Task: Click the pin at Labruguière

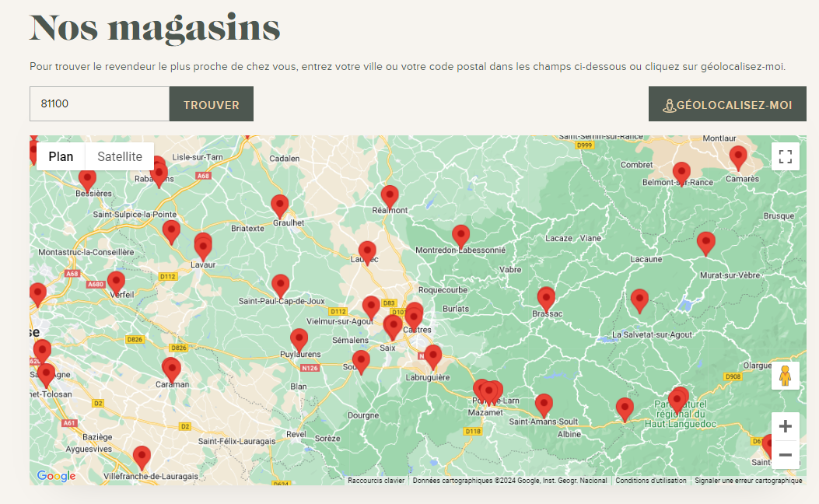Action: click(432, 357)
